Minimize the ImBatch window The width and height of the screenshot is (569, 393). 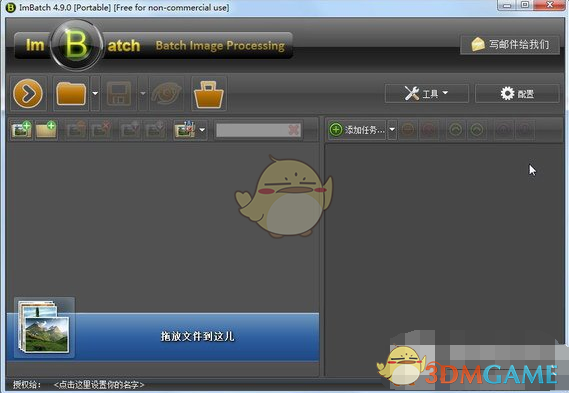[x=507, y=5]
